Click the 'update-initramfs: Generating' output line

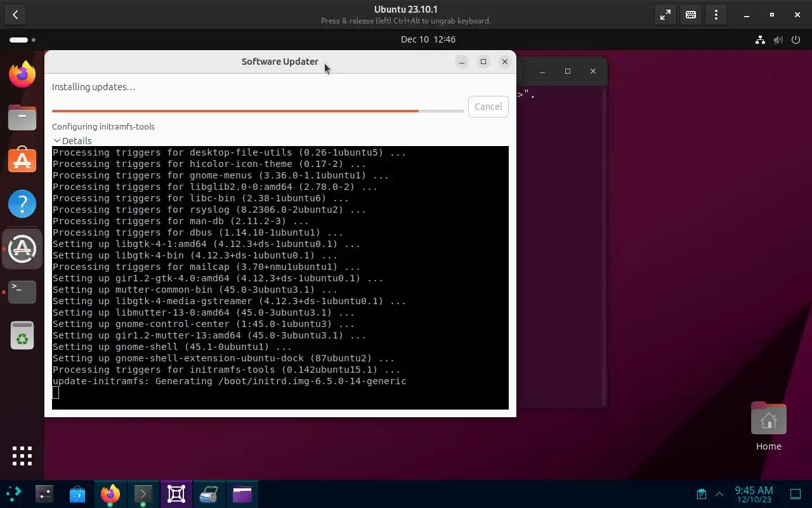[x=230, y=381]
